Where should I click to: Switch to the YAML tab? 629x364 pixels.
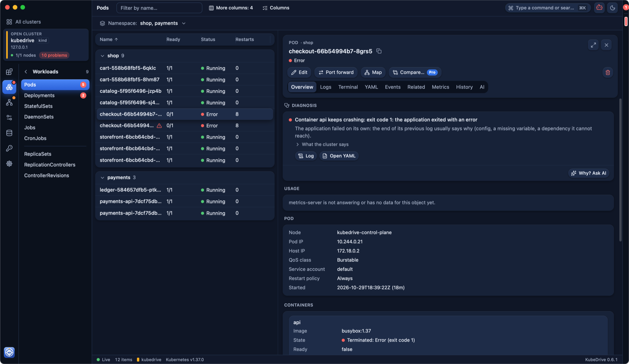click(371, 87)
